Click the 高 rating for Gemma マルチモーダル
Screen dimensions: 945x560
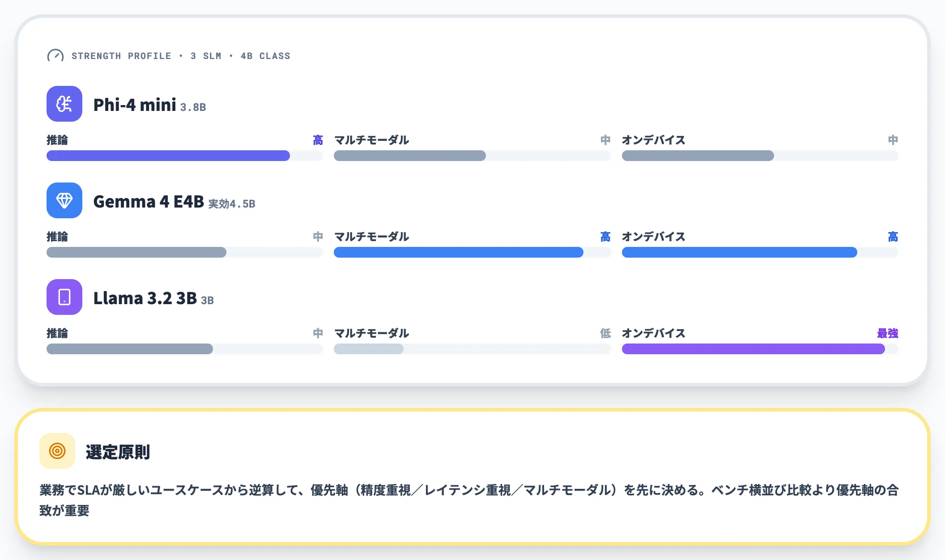[x=605, y=237]
